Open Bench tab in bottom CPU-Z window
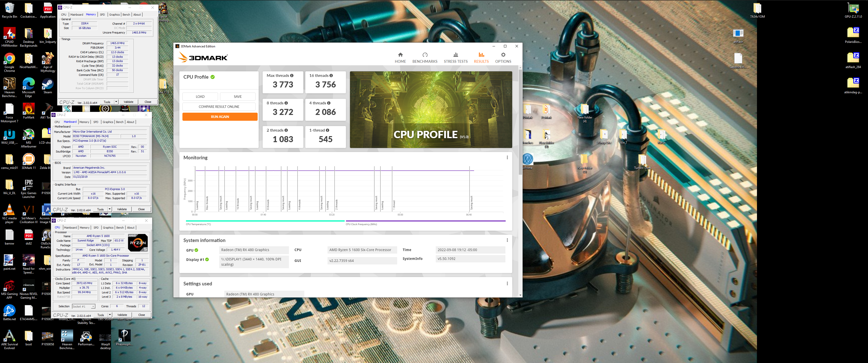Screen dimensions: 868x363 [x=120, y=228]
